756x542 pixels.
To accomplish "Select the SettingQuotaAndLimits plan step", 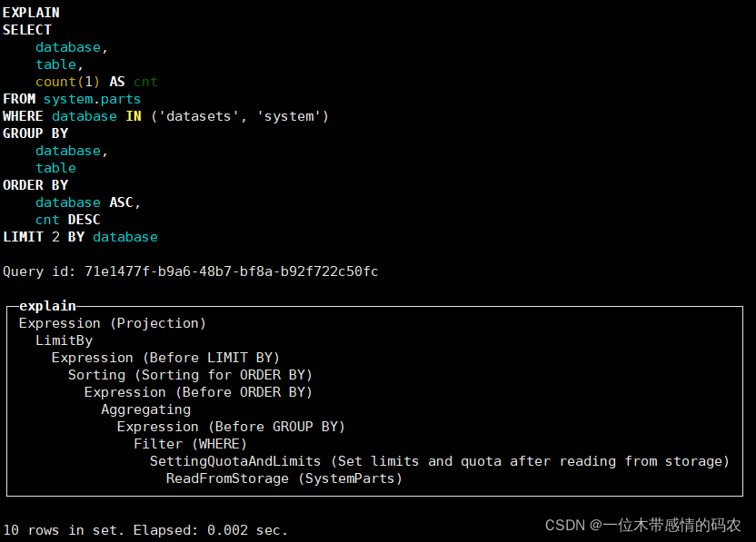I will [439, 461].
